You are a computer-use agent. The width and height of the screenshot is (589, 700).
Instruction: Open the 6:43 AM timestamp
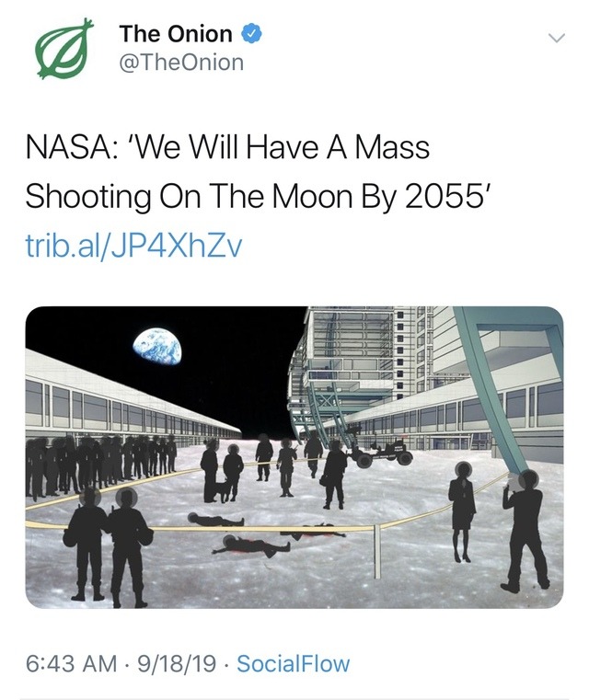(71, 663)
